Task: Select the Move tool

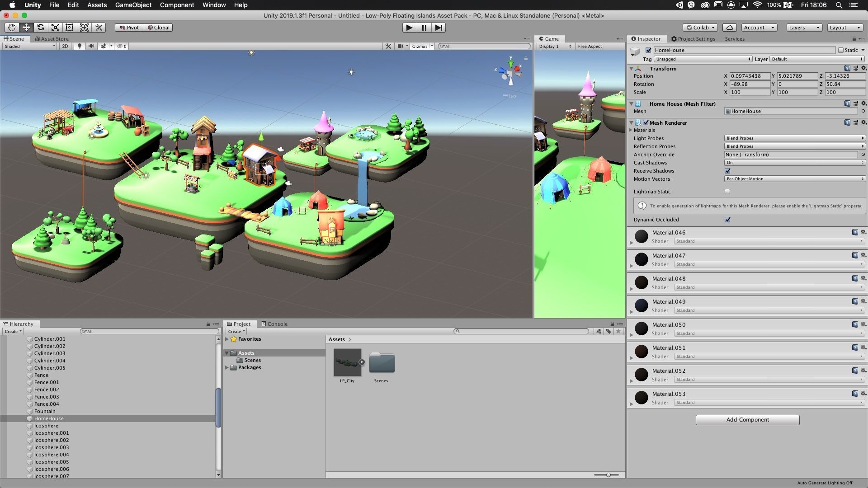Action: (26, 28)
